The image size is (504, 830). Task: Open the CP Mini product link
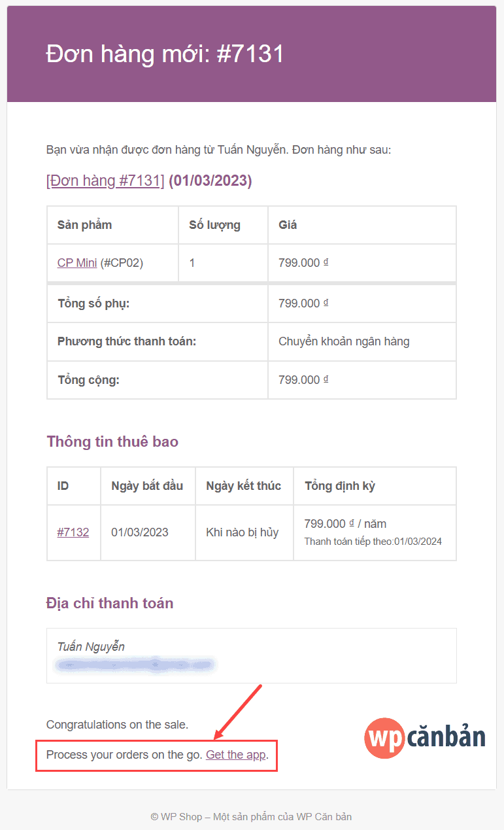(77, 263)
